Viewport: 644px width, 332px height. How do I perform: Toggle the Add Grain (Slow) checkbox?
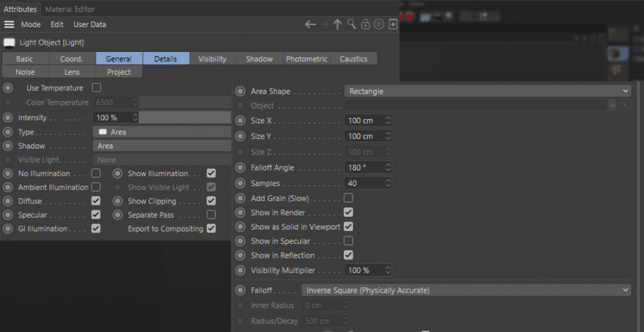coord(348,199)
